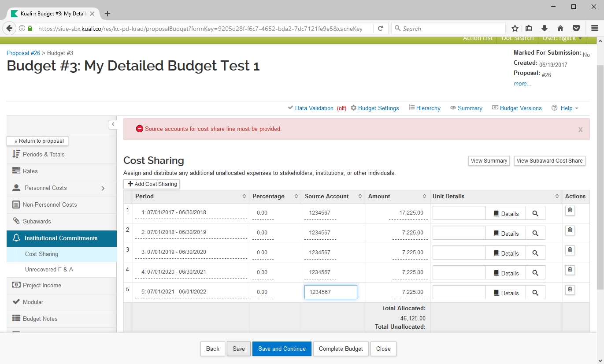Click the search icon in row 3 Unit Details
Viewport: 604px width, 364px height.
(535, 253)
